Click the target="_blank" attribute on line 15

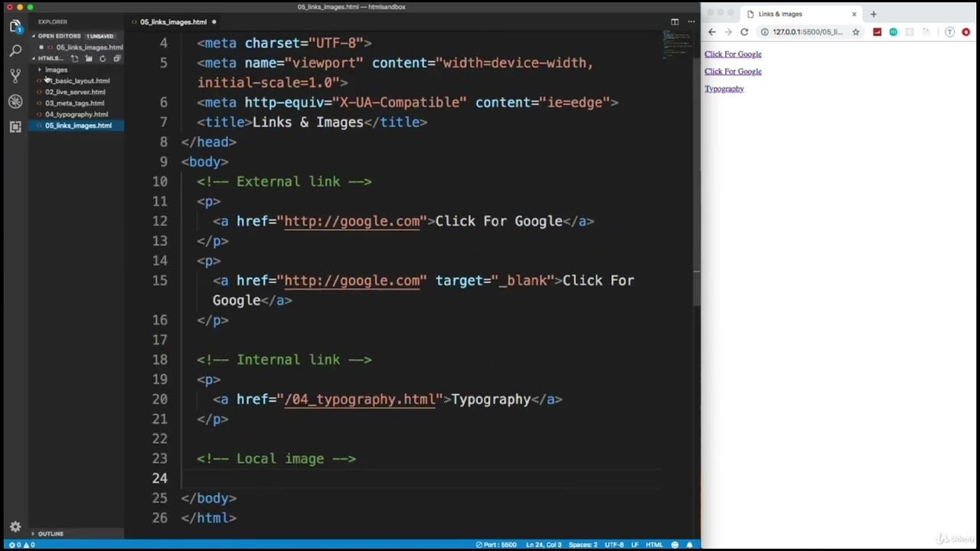pos(495,281)
